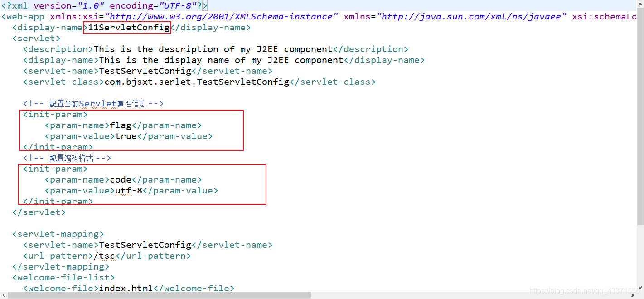The width and height of the screenshot is (644, 299).
Task: Click the closing servlet-mapping tag
Action: click(61, 267)
